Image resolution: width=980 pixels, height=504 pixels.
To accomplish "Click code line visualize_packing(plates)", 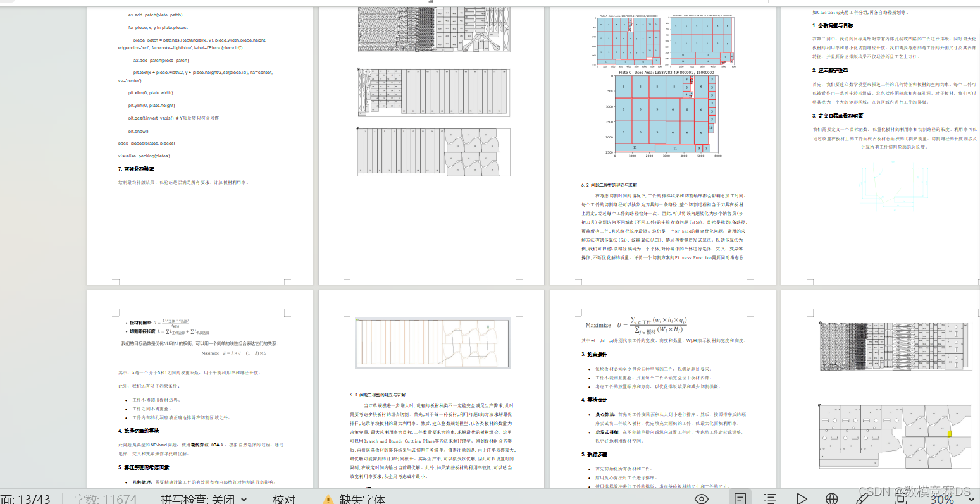I will [144, 156].
